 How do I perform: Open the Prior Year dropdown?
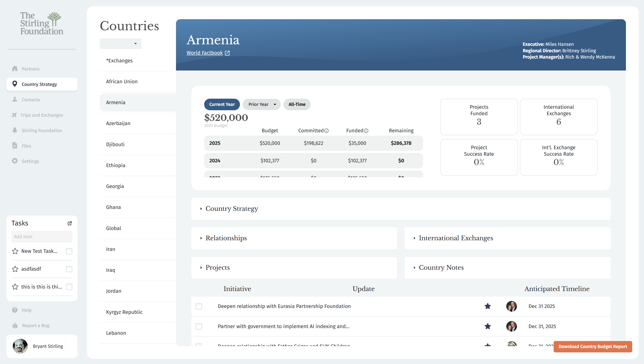click(262, 105)
